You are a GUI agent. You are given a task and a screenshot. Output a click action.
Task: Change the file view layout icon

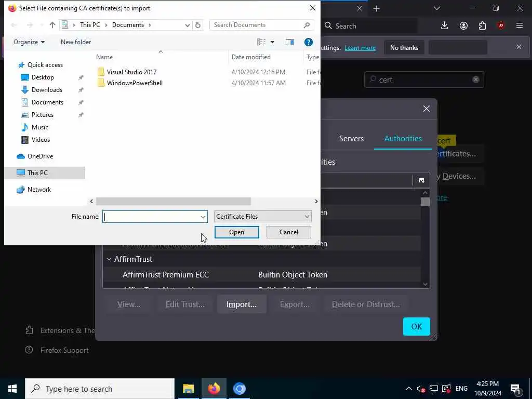(x=261, y=42)
